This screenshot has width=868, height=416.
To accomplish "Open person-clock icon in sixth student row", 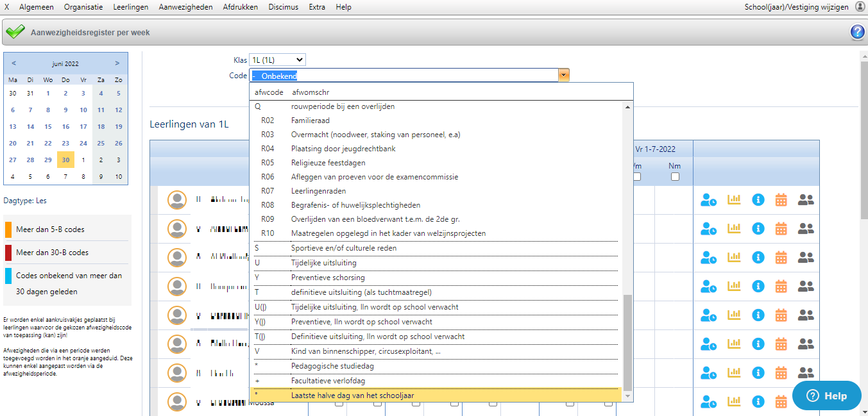I will [x=709, y=344].
